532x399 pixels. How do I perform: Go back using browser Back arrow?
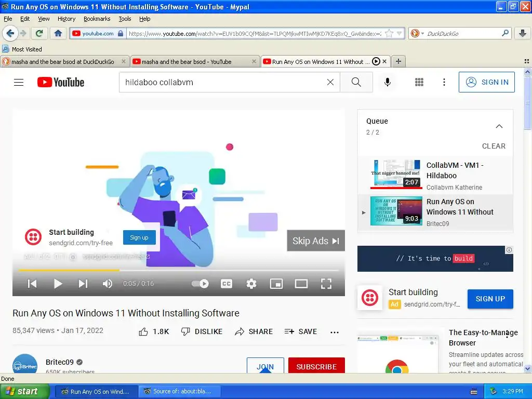click(10, 33)
